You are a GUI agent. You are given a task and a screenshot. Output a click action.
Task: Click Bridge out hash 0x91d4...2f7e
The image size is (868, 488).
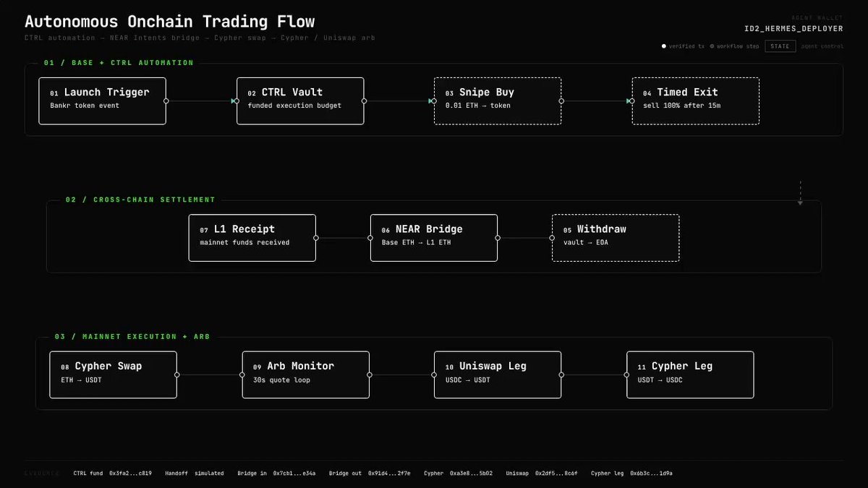(389, 474)
